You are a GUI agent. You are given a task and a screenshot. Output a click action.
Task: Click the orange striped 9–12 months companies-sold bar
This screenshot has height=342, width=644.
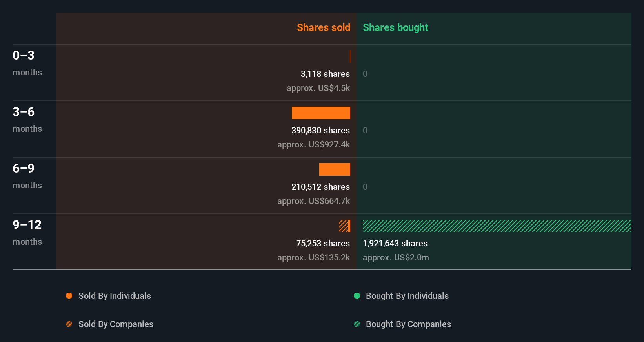click(x=343, y=226)
